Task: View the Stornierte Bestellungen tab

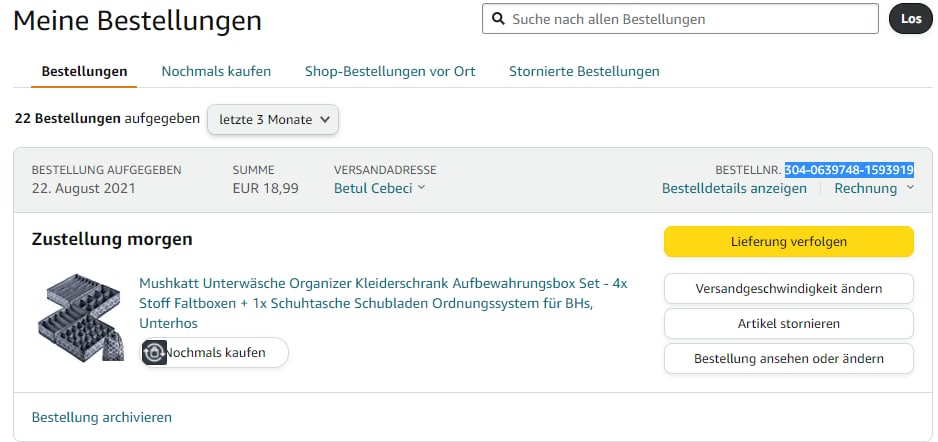Action: click(584, 71)
